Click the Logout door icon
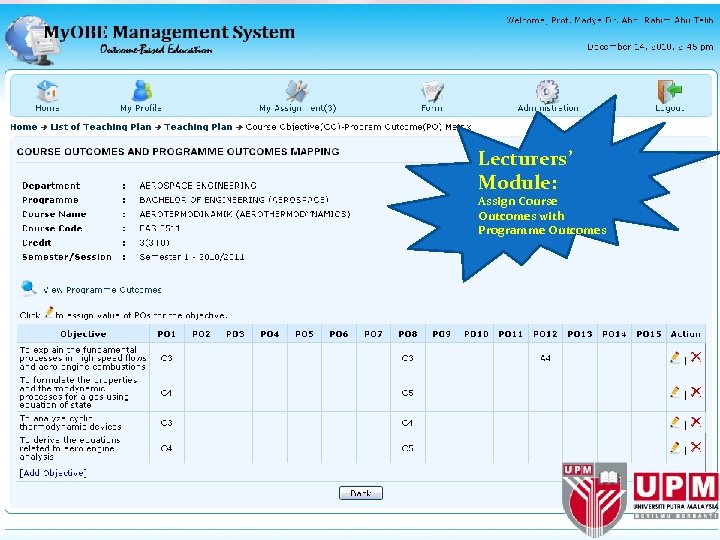This screenshot has height=540, width=720. 669,91
